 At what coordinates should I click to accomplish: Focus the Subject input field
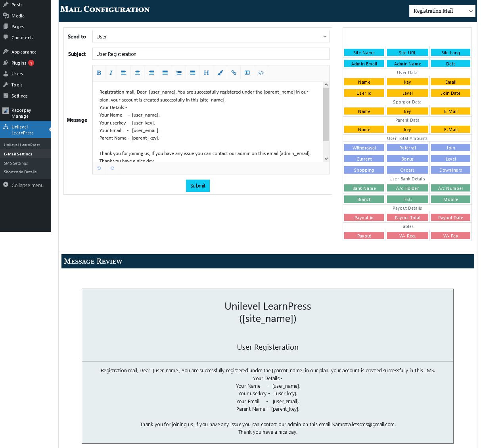click(211, 54)
